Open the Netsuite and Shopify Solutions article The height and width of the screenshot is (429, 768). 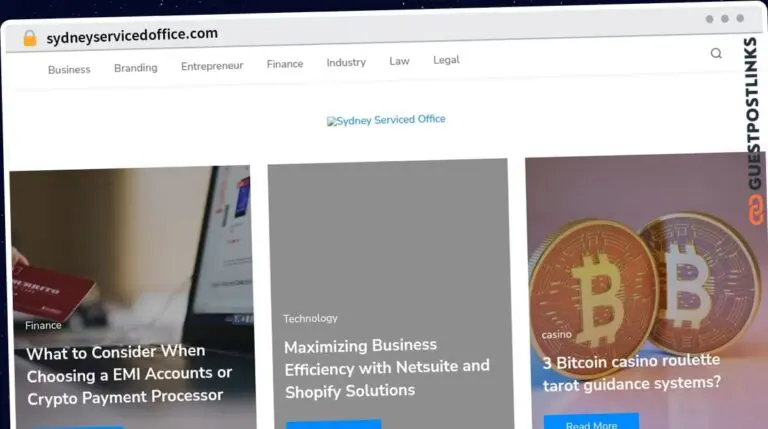386,368
